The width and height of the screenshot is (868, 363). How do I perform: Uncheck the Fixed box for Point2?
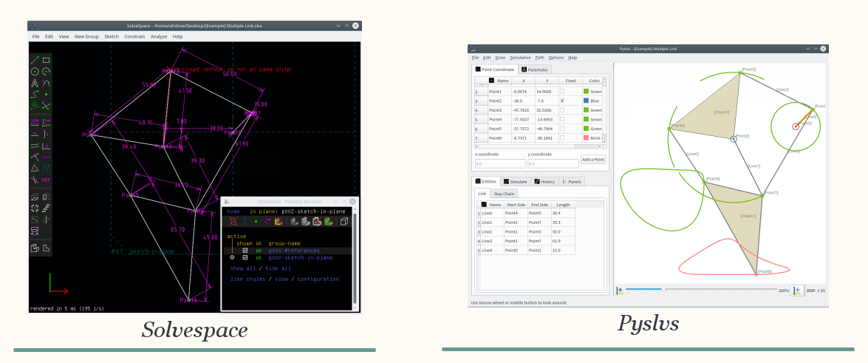coord(562,101)
